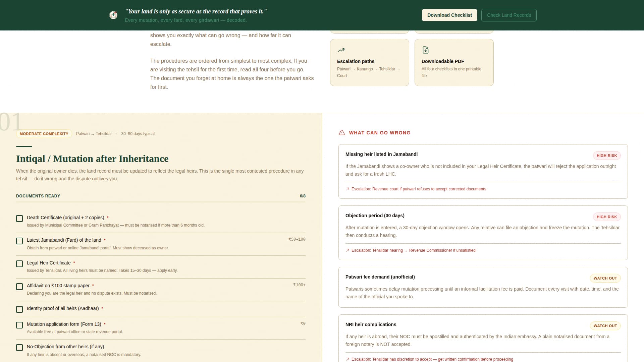The image size is (644, 362).
Task: Check No-Objection from other heirs checkbox
Action: tap(19, 348)
